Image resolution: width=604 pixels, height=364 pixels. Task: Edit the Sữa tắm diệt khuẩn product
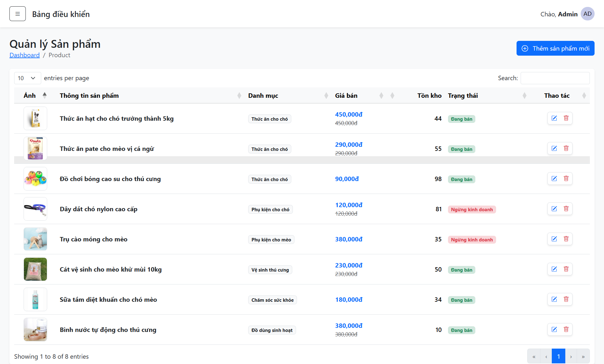coord(554,299)
